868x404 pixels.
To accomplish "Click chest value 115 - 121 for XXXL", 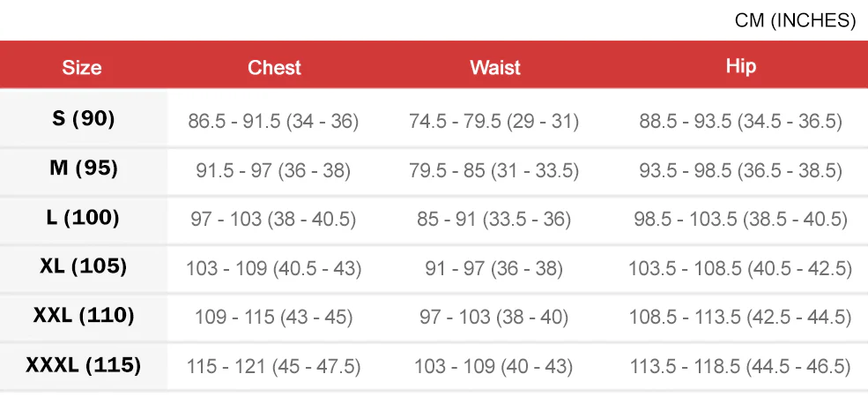I will (x=273, y=366).
